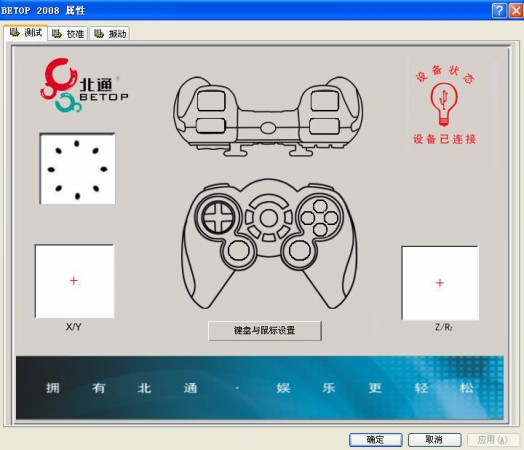Click the help question mark button
This screenshot has height=450, width=524.
499,10
